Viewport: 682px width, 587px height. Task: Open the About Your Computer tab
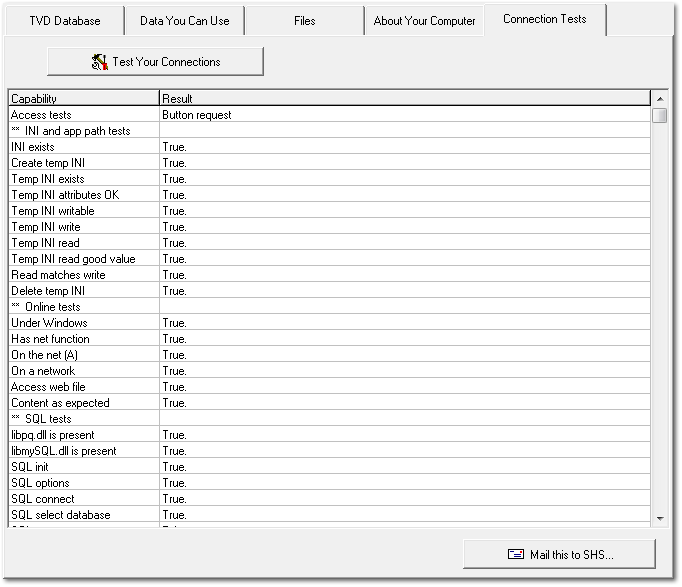(x=424, y=21)
